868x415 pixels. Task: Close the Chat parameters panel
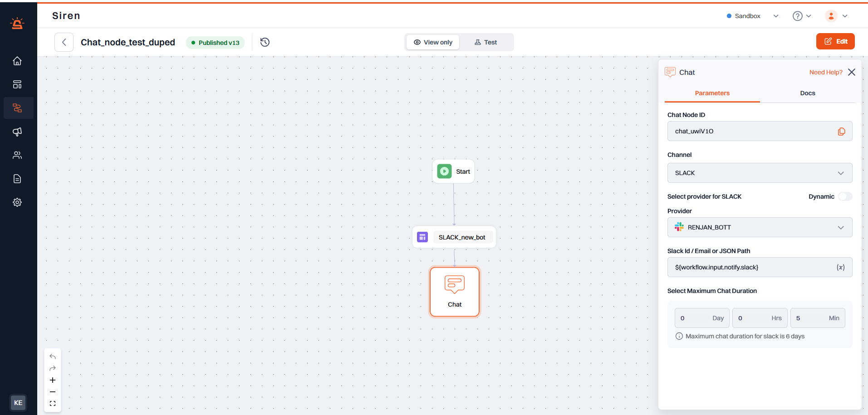point(852,72)
